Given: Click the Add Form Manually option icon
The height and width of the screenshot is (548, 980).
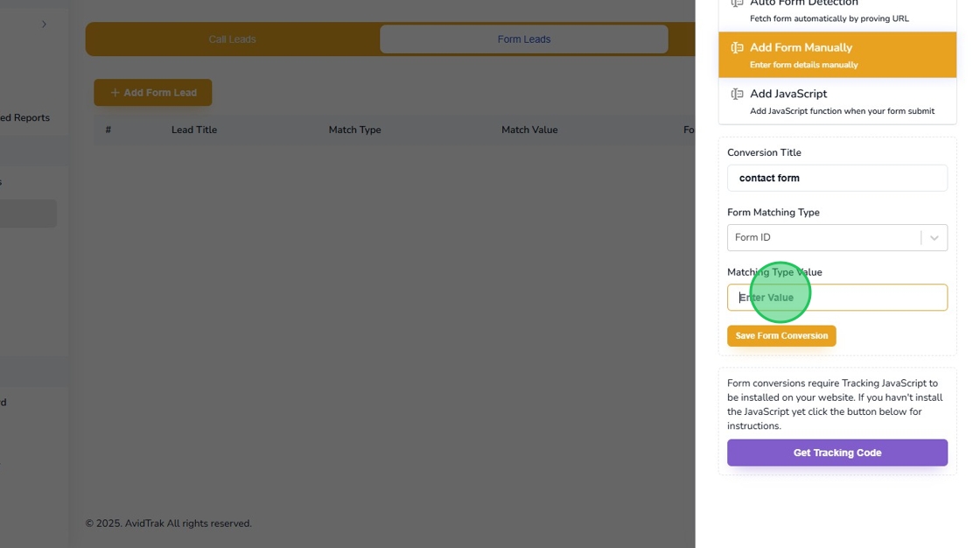Looking at the screenshot, I should [x=737, y=47].
